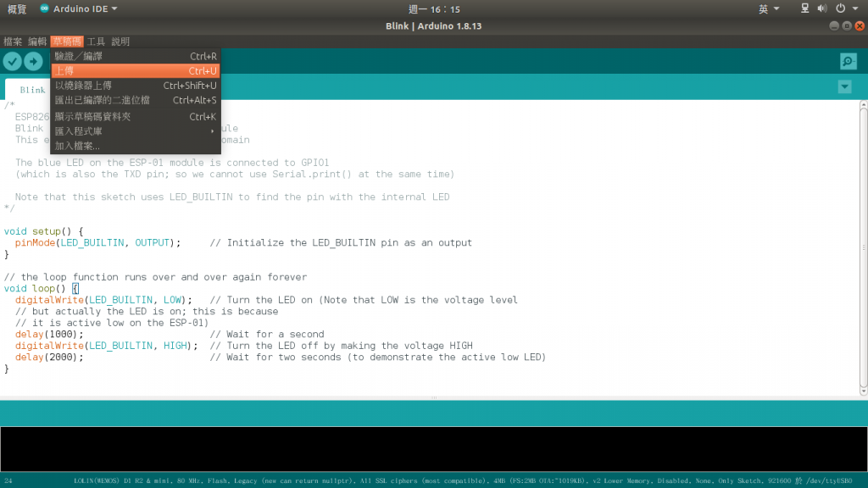The width and height of the screenshot is (868, 488).
Task: Select the Blink sketch tab
Action: [33, 90]
